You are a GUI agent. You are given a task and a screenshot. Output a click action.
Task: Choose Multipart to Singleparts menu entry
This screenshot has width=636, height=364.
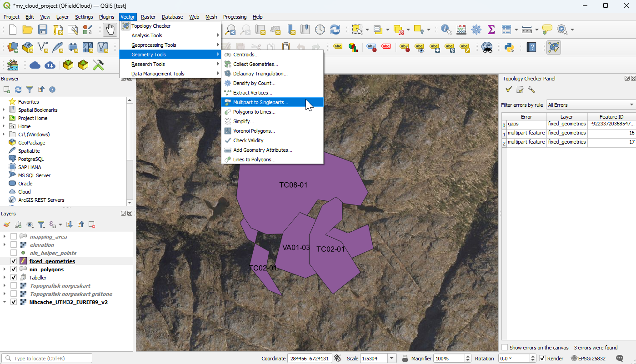click(x=260, y=102)
